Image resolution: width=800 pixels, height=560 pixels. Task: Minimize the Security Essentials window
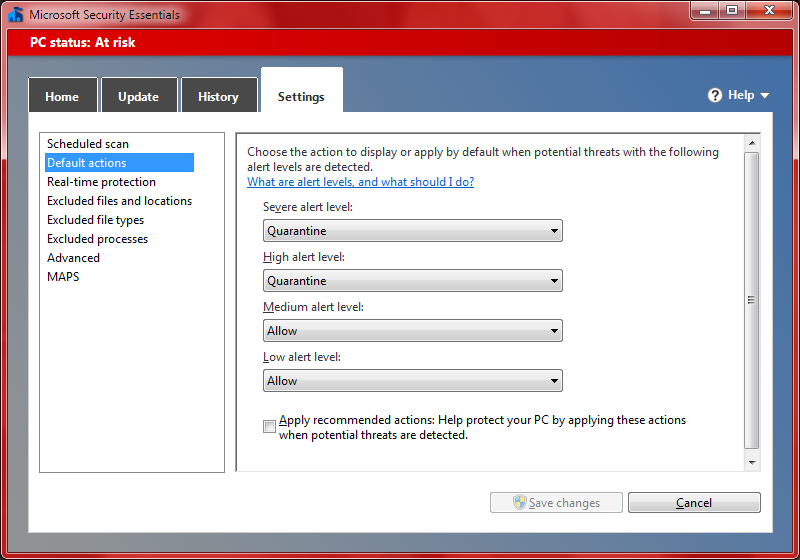tap(705, 10)
